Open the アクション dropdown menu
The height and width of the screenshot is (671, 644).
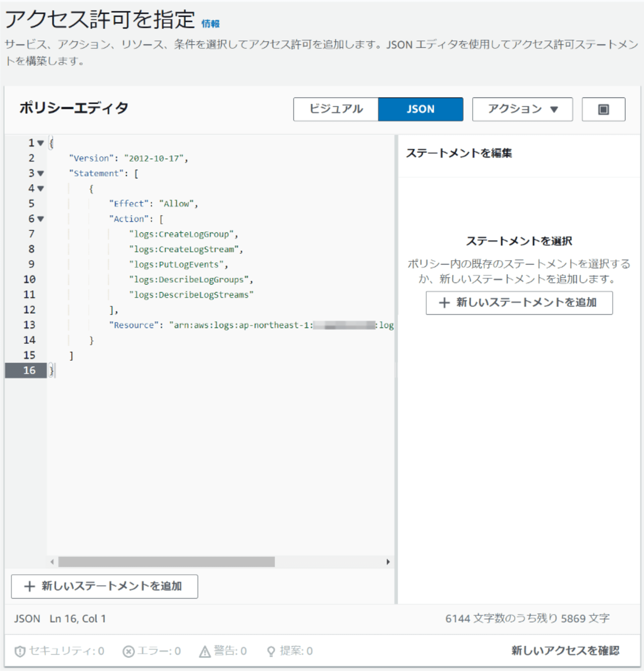pyautogui.click(x=522, y=109)
